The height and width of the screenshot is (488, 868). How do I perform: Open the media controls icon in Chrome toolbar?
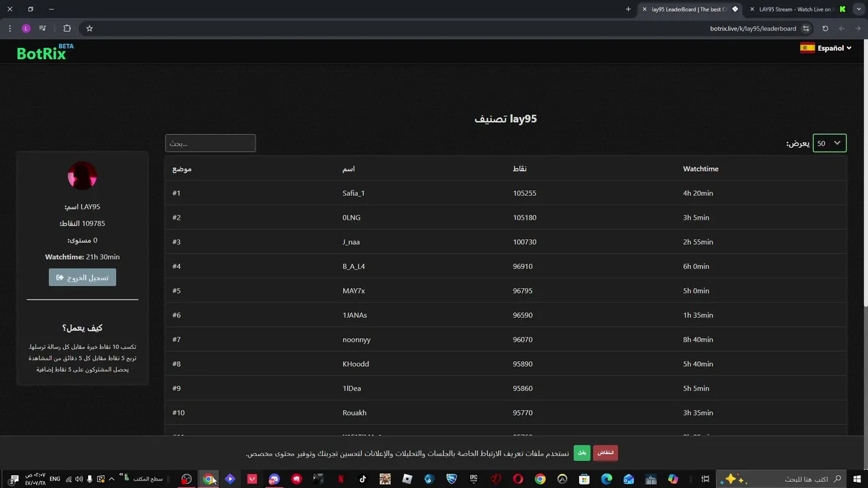tap(43, 28)
